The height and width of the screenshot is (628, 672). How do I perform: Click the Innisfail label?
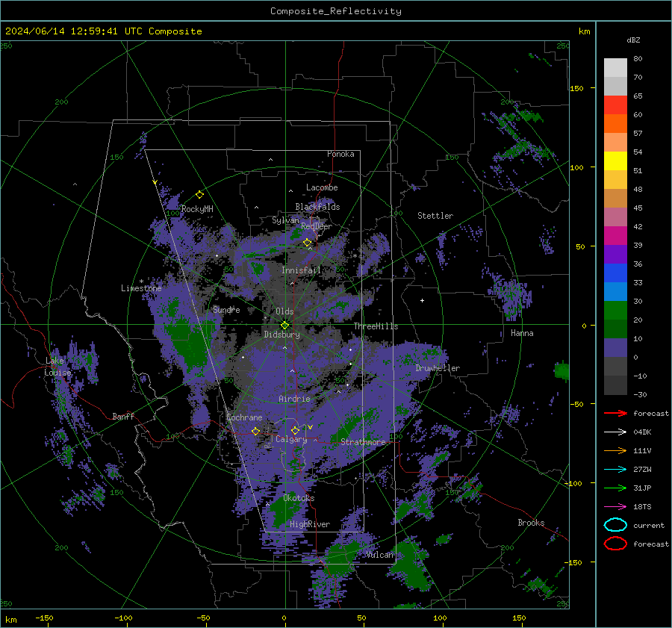tap(301, 270)
